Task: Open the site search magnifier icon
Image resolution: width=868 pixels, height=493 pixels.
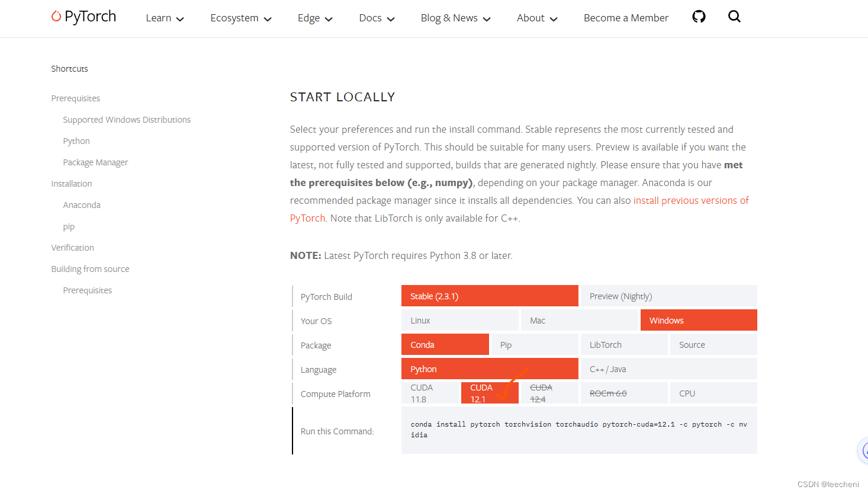Action: (734, 17)
